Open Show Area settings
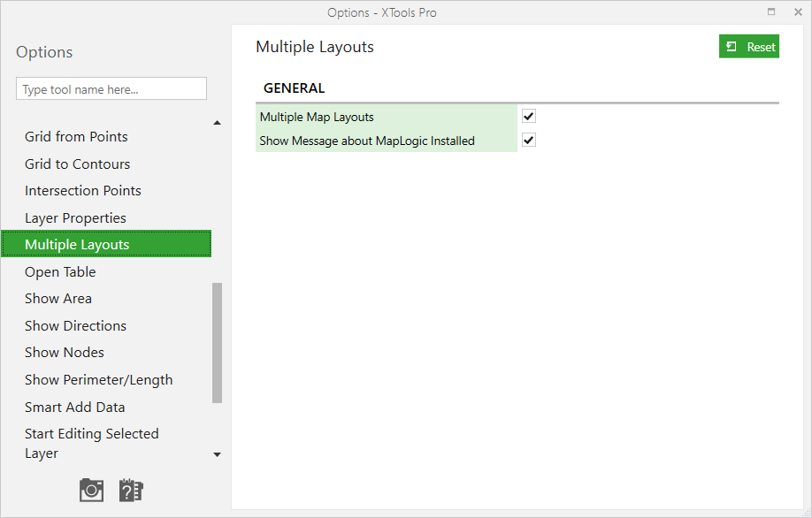The image size is (812, 518). [x=58, y=299]
